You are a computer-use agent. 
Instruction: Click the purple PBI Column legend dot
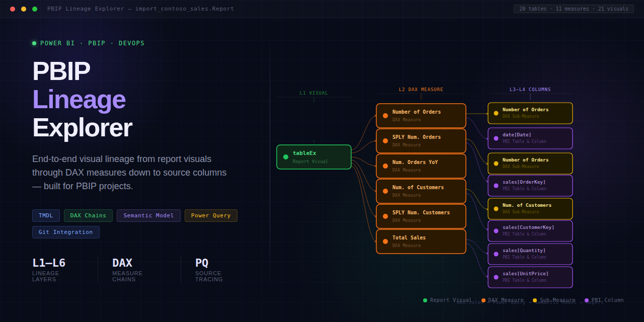pyautogui.click(x=587, y=300)
